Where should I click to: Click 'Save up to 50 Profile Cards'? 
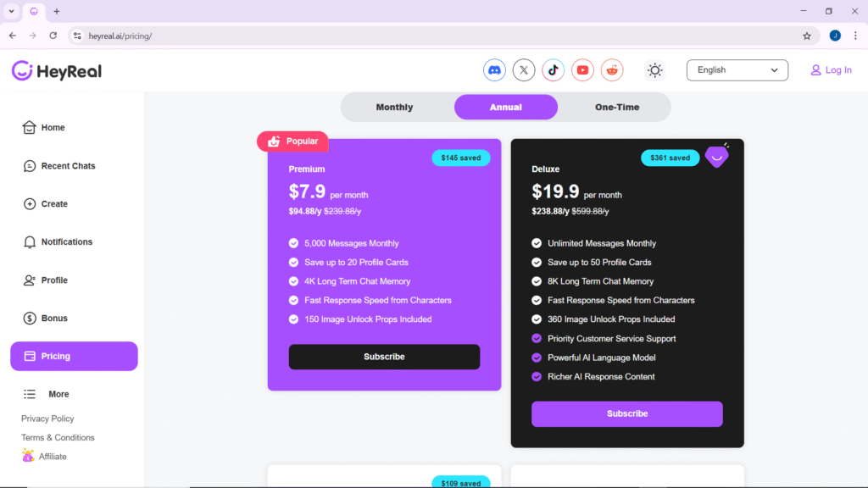599,263
